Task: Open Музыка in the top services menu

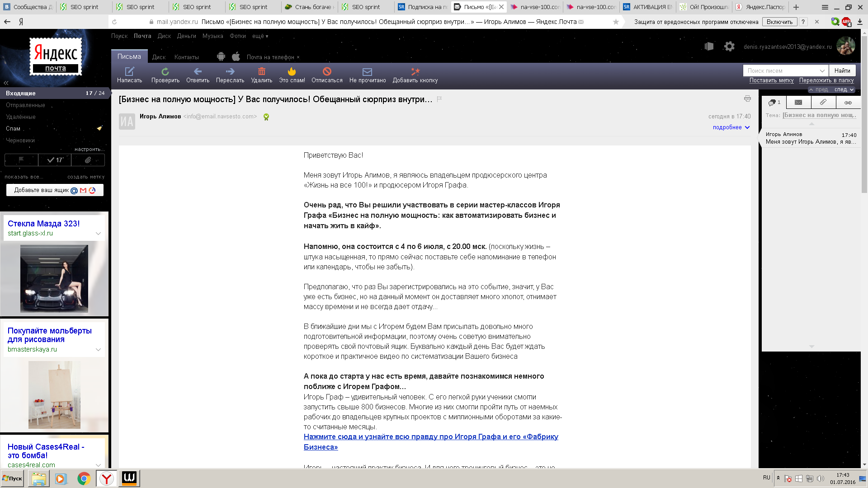Action: (x=212, y=36)
